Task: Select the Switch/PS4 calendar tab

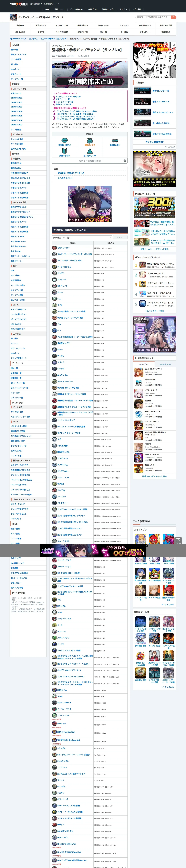Action: point(165,364)
